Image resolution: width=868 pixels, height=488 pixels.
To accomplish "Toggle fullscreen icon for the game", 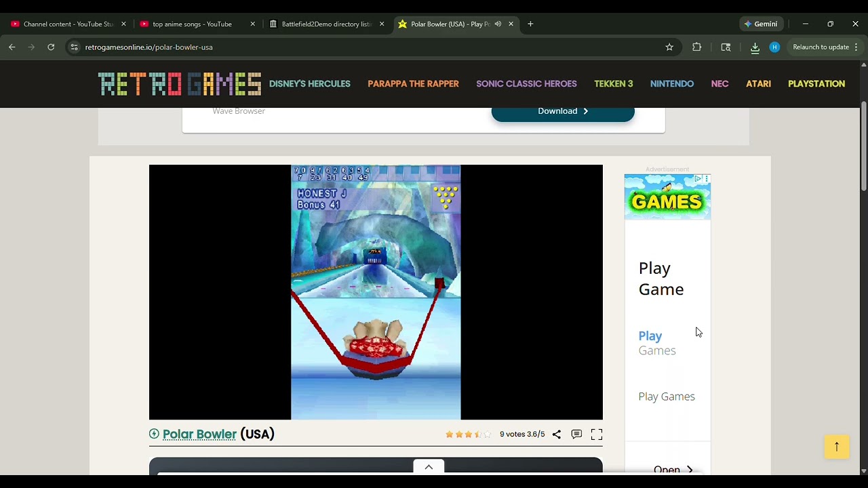I will click(x=597, y=434).
